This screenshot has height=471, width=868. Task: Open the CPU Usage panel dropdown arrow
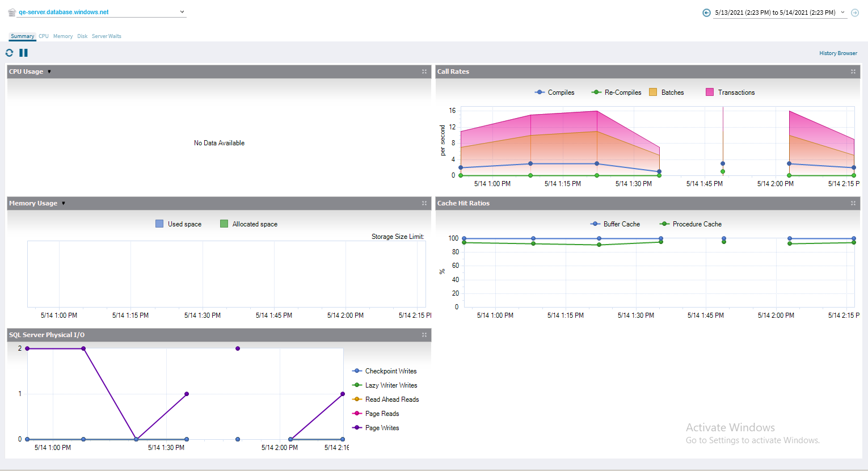(49, 72)
